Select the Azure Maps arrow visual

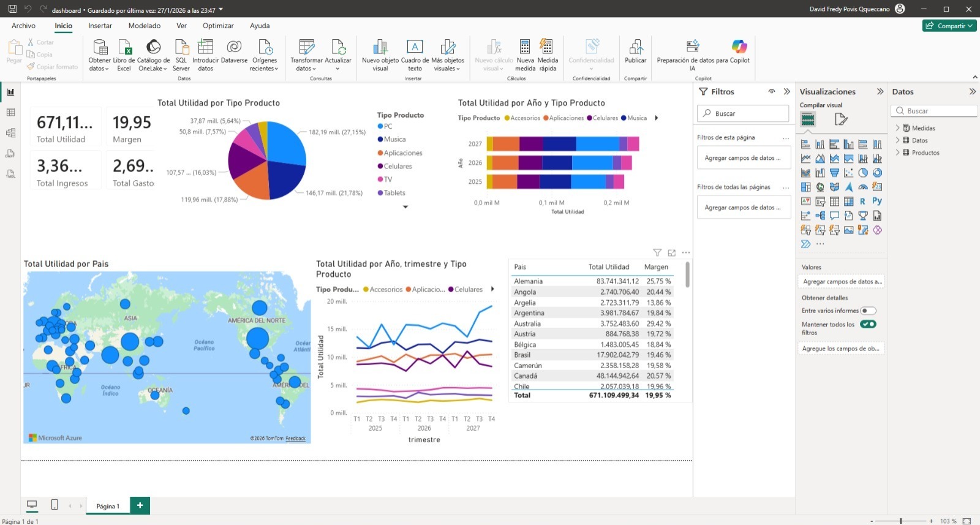point(848,187)
